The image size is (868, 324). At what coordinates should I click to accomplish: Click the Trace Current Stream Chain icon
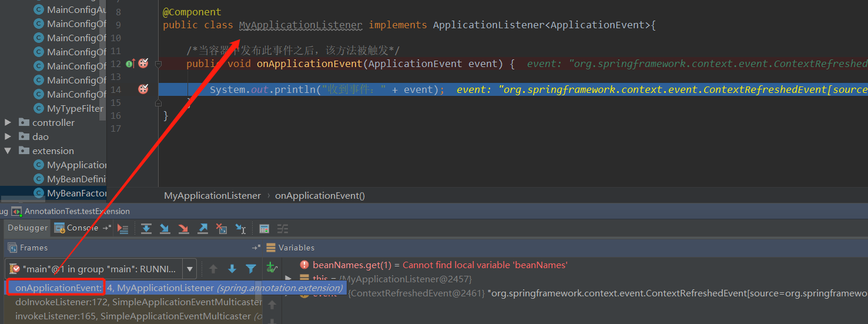(283, 228)
